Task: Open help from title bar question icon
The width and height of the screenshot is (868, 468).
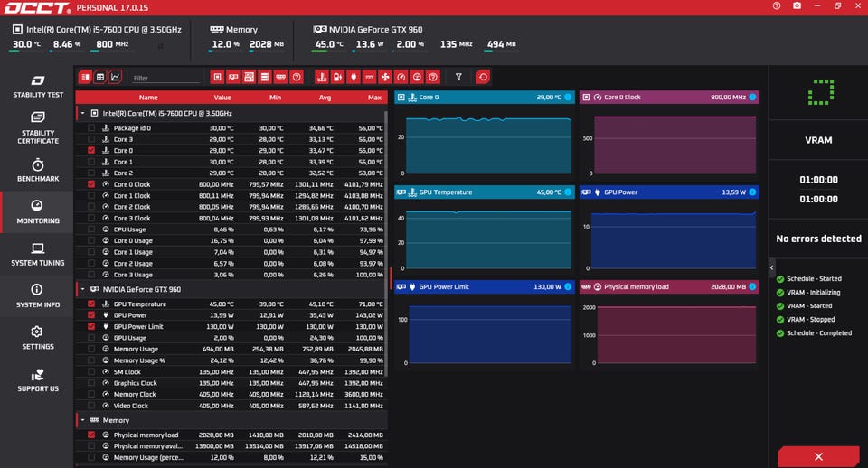Action: (x=777, y=5)
